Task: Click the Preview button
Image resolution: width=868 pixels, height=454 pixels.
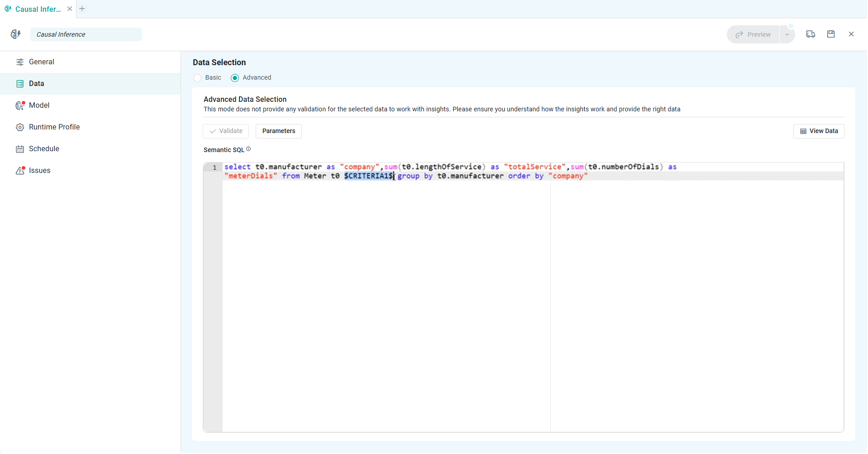Action: pos(754,35)
